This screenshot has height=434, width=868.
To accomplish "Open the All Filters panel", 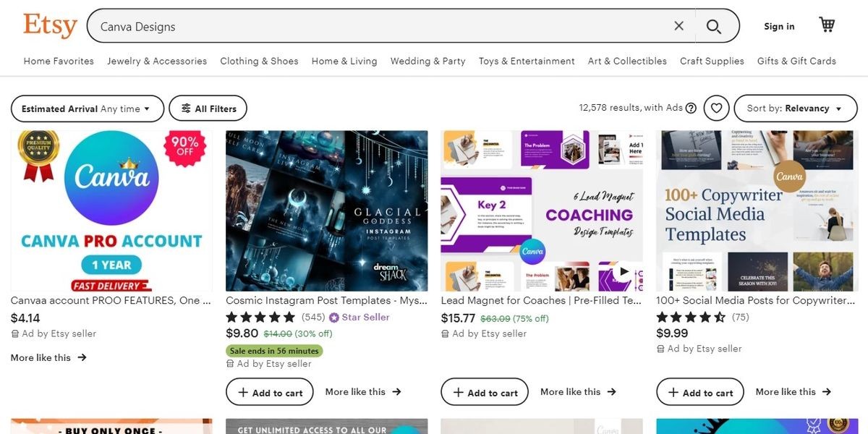I will pos(208,109).
